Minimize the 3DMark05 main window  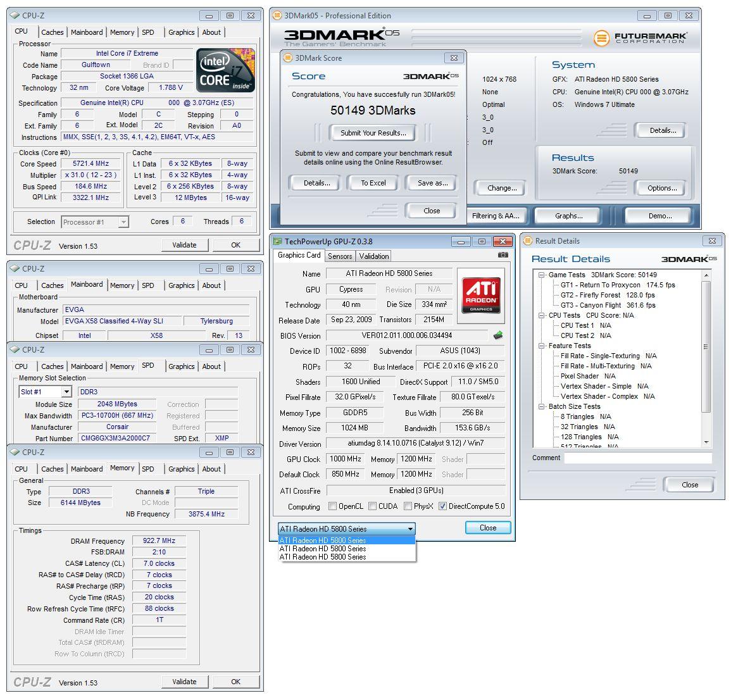point(647,16)
